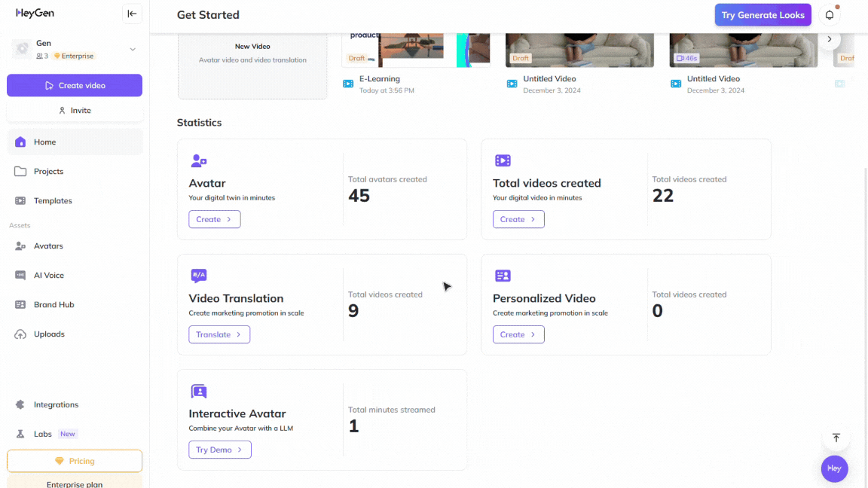The width and height of the screenshot is (868, 488).
Task: Open the 46s Untitled Video thumbnail
Action: [x=744, y=50]
